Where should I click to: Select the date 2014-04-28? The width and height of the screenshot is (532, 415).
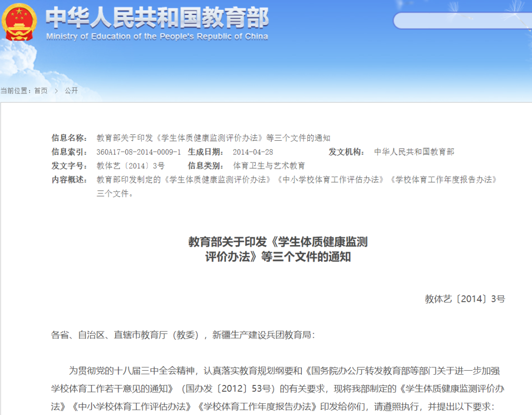253,152
